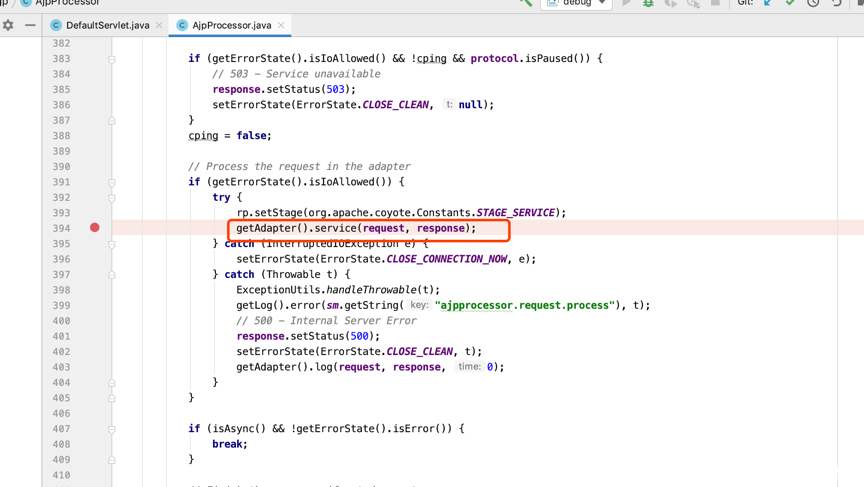Click the "ajpprocessor.request.process" string
Screen dimensions: 864x487
point(525,305)
